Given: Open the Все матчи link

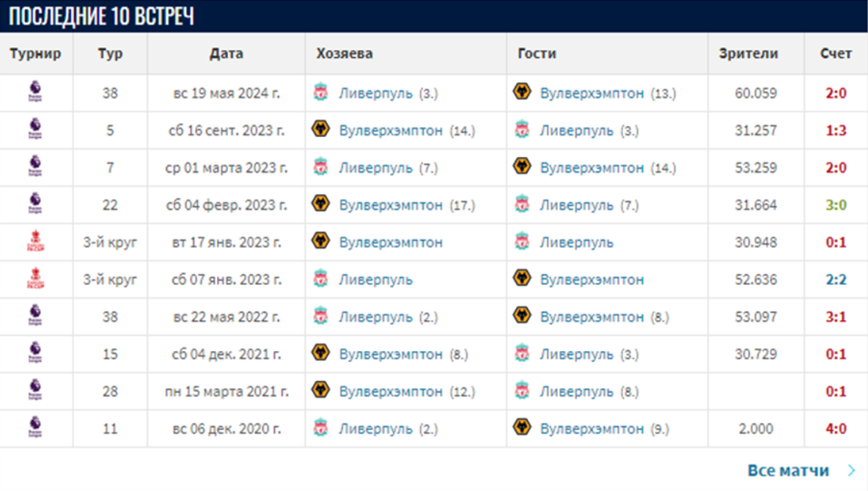Looking at the screenshot, I should click(788, 470).
